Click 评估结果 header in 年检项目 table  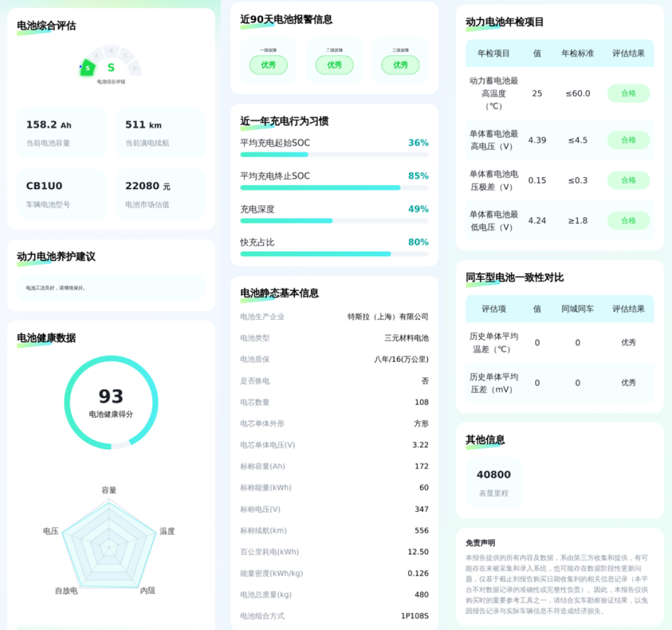pyautogui.click(x=628, y=53)
